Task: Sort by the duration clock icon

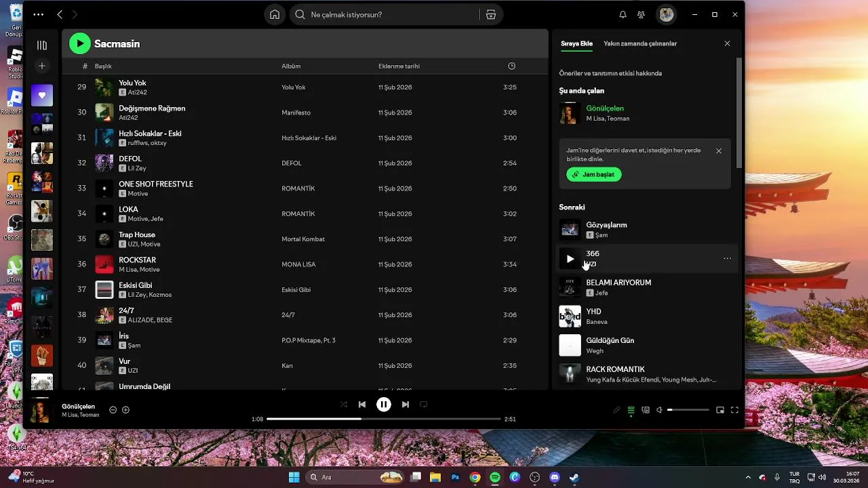Action: point(511,66)
